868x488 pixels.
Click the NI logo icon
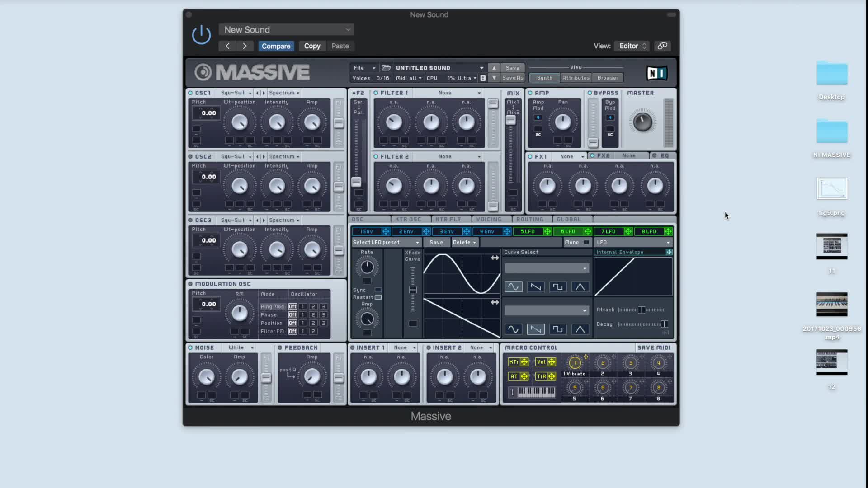click(656, 73)
